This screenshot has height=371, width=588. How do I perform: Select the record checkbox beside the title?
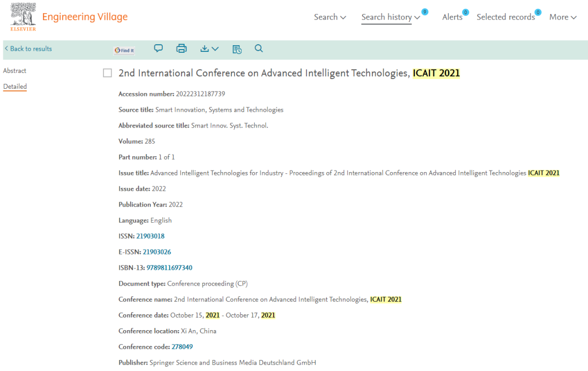click(x=108, y=73)
